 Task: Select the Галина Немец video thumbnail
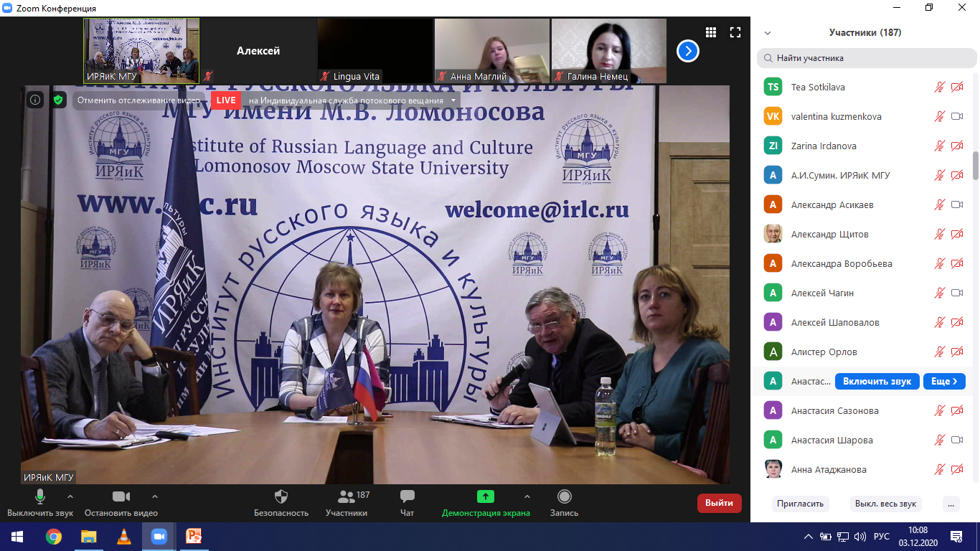click(x=608, y=51)
